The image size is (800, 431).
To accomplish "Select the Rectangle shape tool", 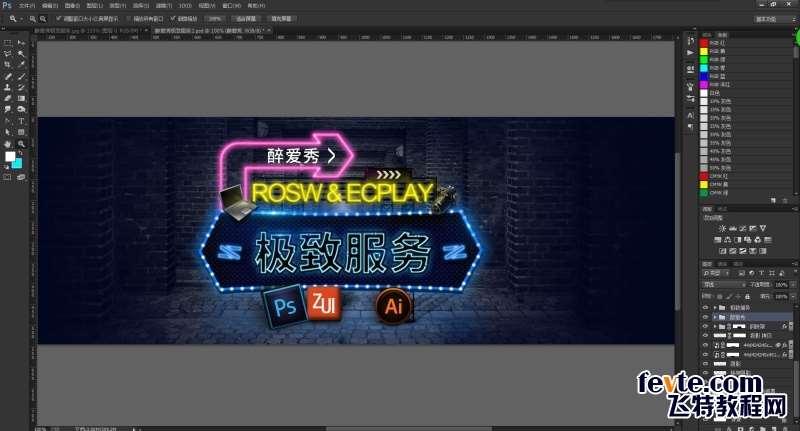I will click(21, 132).
